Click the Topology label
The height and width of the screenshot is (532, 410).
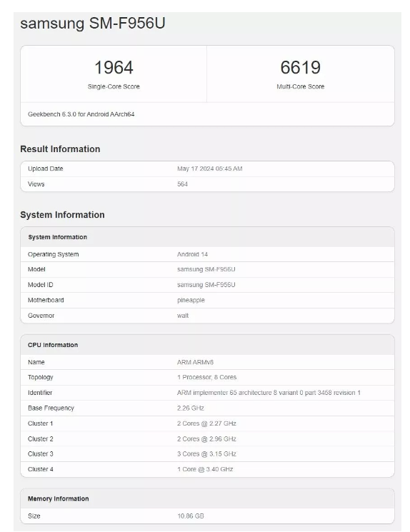(x=41, y=377)
